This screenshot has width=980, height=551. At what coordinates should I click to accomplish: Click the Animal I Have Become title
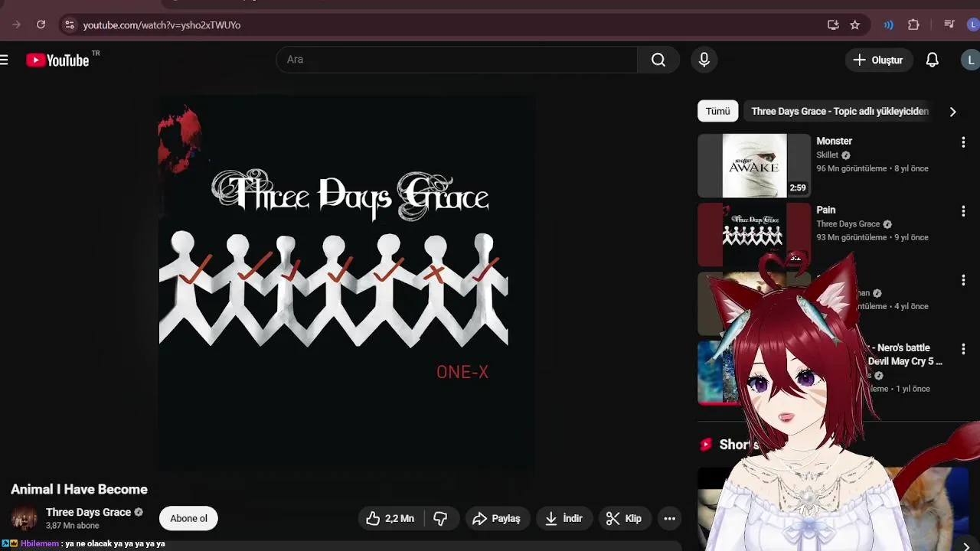click(x=79, y=489)
